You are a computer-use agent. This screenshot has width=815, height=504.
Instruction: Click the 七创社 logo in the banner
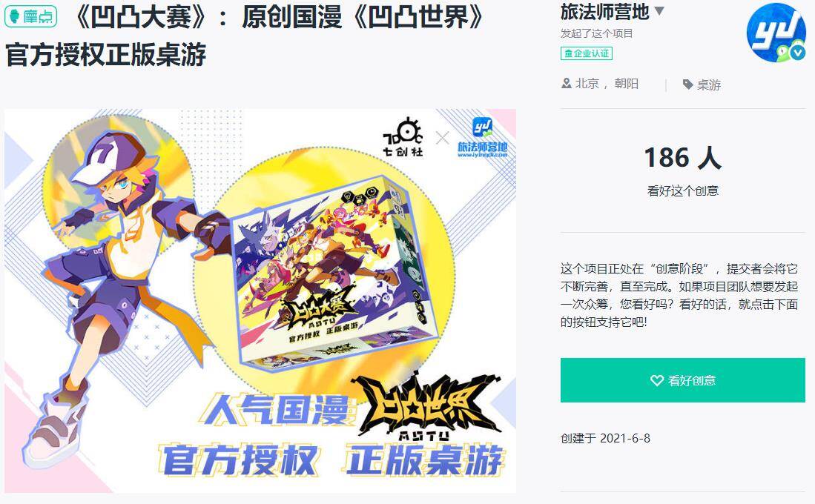click(x=403, y=137)
